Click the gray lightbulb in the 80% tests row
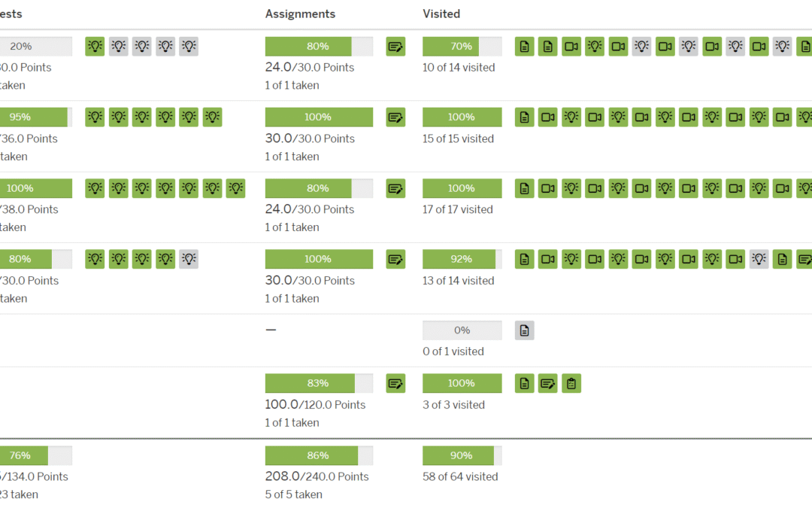This screenshot has height=508, width=812. [x=189, y=260]
